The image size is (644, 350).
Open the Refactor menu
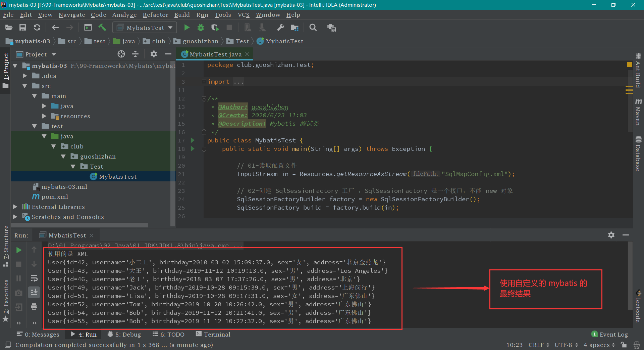pos(155,15)
